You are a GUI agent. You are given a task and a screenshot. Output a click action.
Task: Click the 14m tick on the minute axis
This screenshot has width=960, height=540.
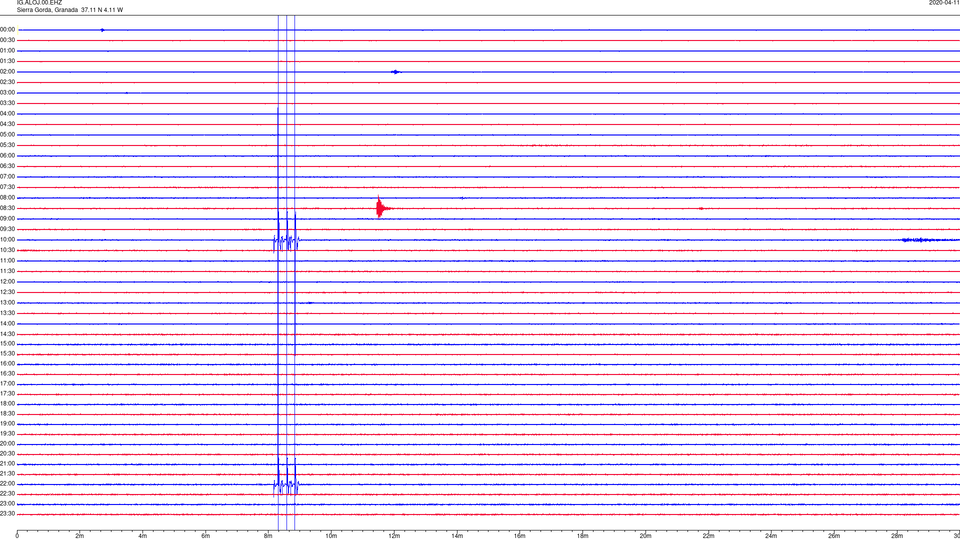(x=457, y=536)
